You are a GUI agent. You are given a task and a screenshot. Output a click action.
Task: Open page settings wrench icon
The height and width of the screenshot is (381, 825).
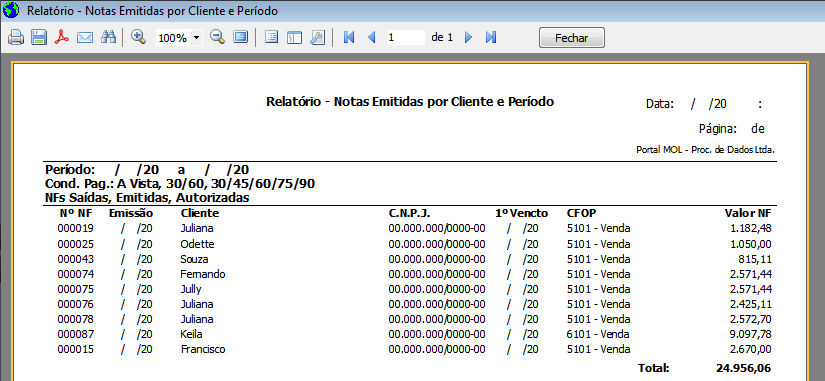[317, 37]
